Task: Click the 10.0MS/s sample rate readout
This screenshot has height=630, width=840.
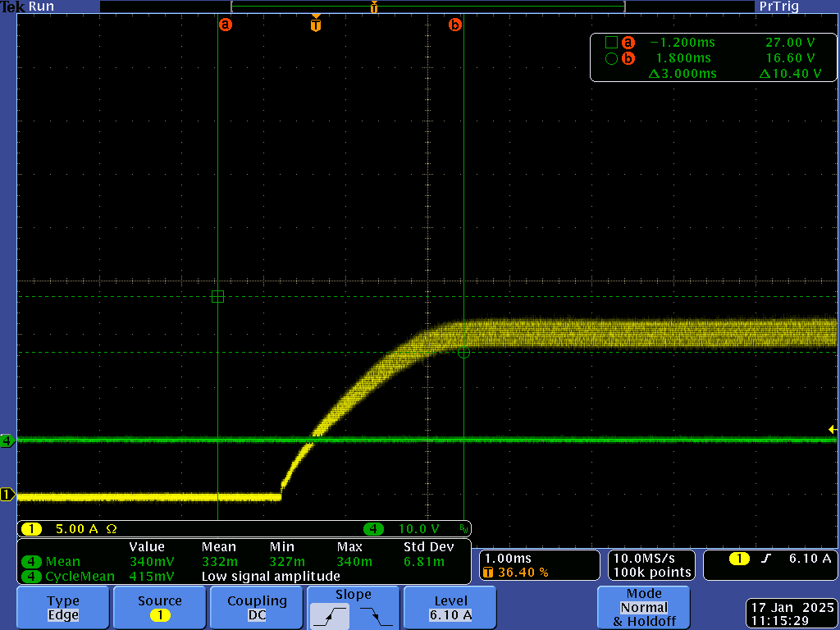Action: [x=644, y=558]
